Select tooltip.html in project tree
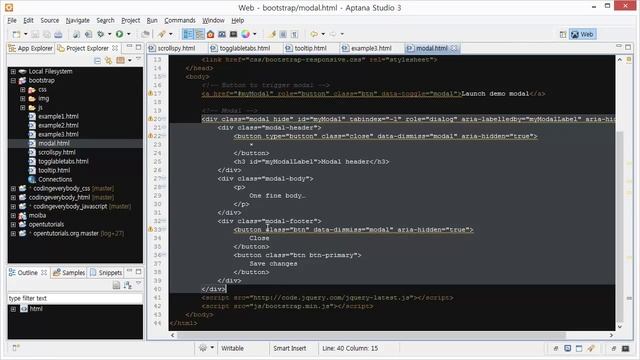 54,170
